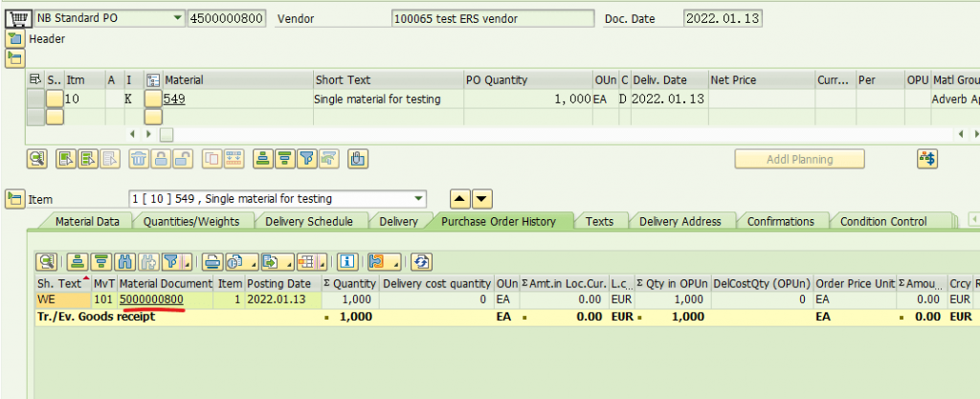The height and width of the screenshot is (399, 980).
Task: Switch to Quantities/Weights tab
Action: click(191, 221)
